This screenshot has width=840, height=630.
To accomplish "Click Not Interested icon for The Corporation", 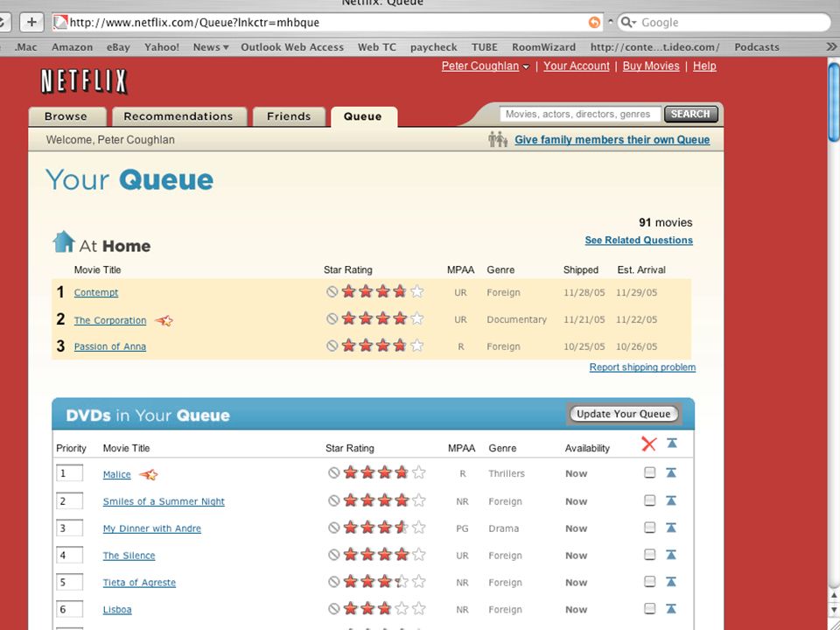I will pos(332,318).
